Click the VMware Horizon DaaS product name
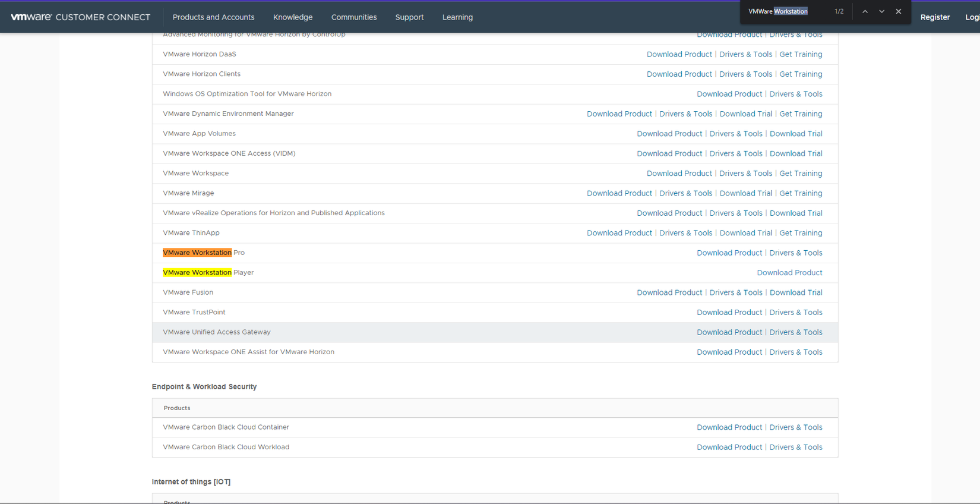The width and height of the screenshot is (980, 504). tap(200, 54)
